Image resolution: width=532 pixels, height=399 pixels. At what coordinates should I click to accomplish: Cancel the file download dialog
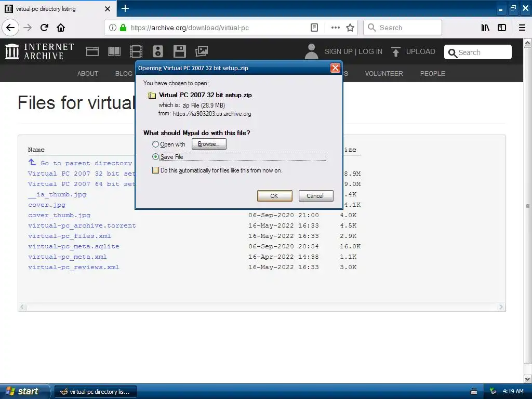316,196
